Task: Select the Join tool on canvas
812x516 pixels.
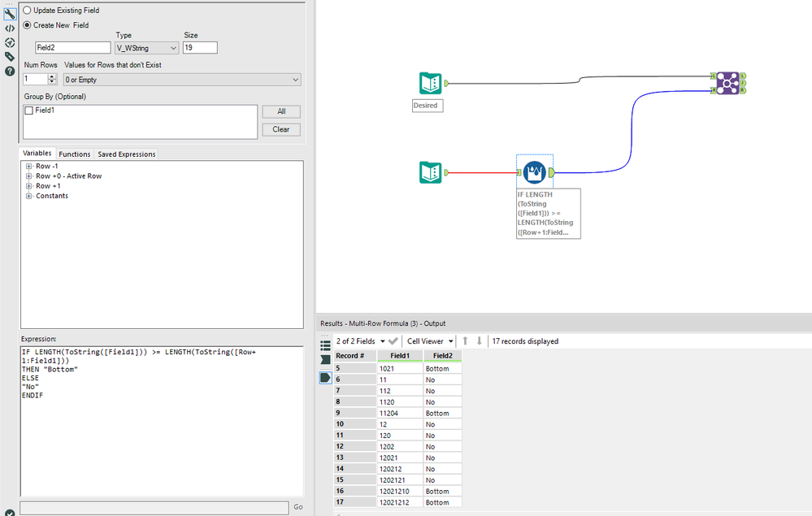Action: point(727,83)
